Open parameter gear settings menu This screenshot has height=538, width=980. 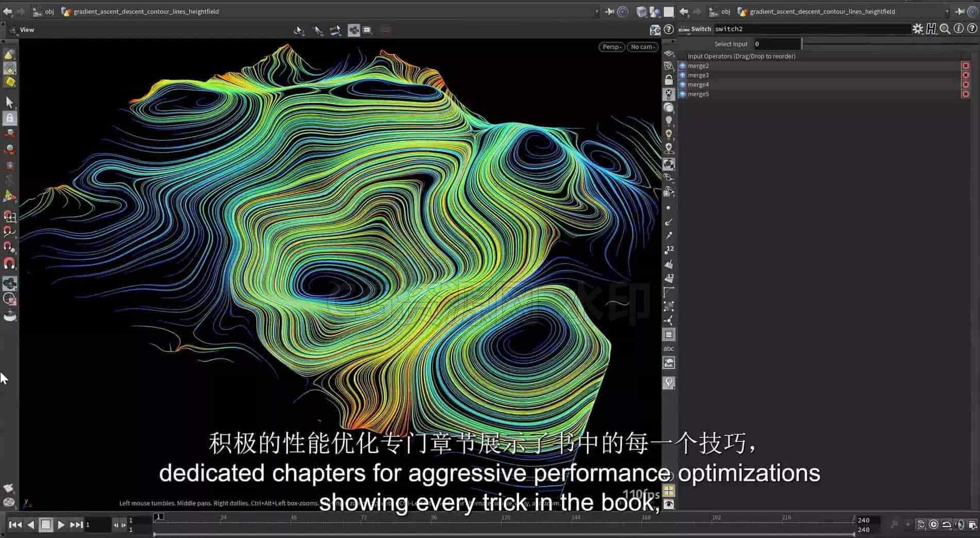(918, 29)
